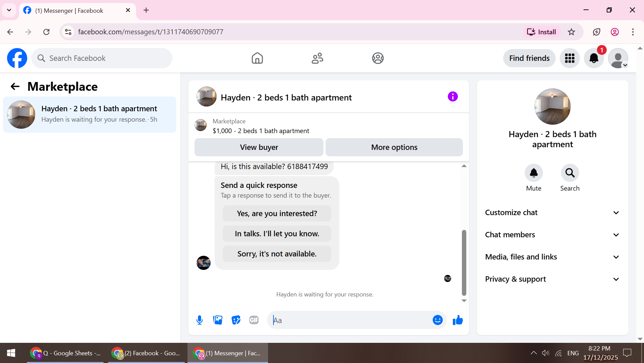644x363 pixels.
Task: Bookmark this page with star icon
Action: [571, 32]
